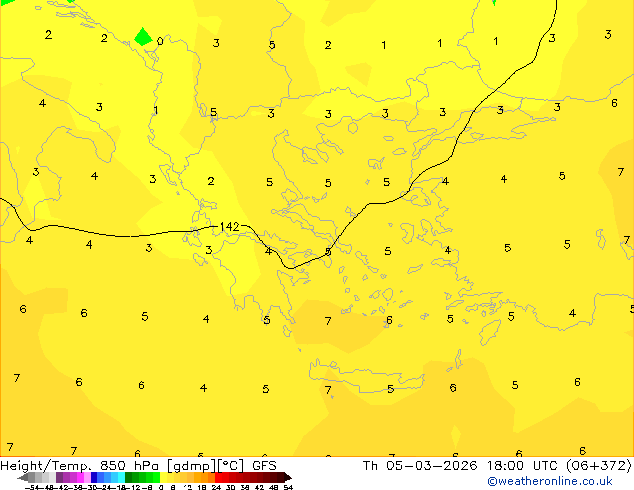The width and height of the screenshot is (634, 490).
Task: Pick the cyan legend swatch
Action: 121,477
